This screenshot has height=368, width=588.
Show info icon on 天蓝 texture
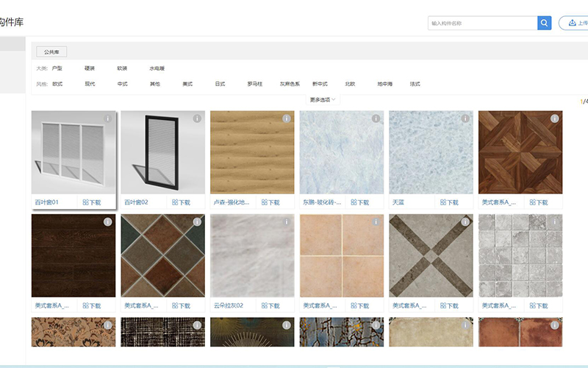point(465,118)
